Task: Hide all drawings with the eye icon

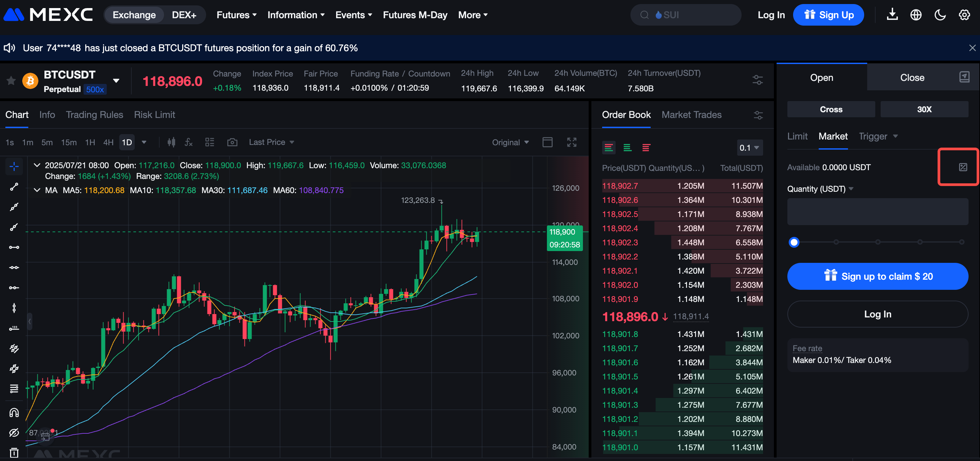Action: [14, 433]
